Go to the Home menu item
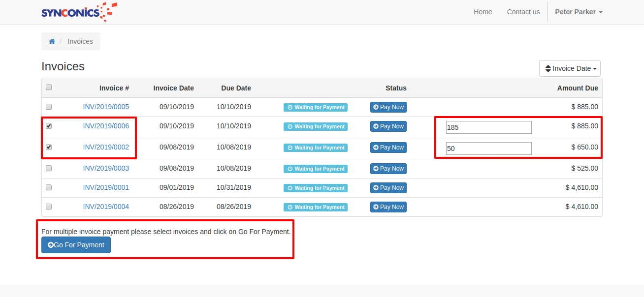Image resolution: width=644 pixels, height=297 pixels. pyautogui.click(x=483, y=12)
